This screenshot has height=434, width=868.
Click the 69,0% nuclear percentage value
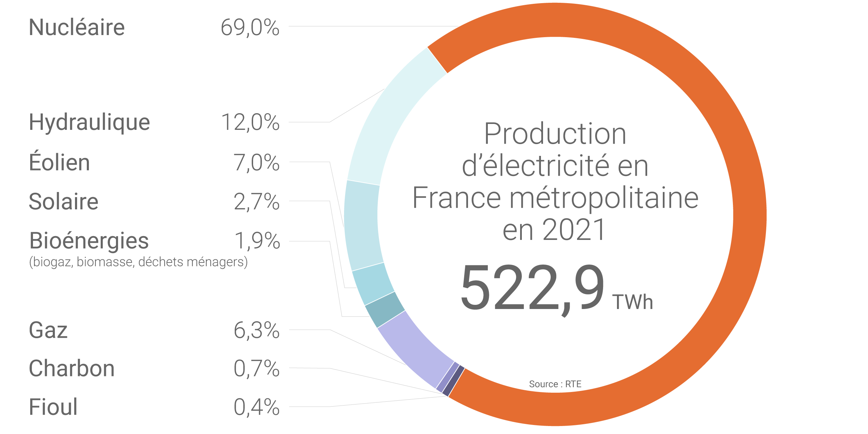tap(250, 27)
